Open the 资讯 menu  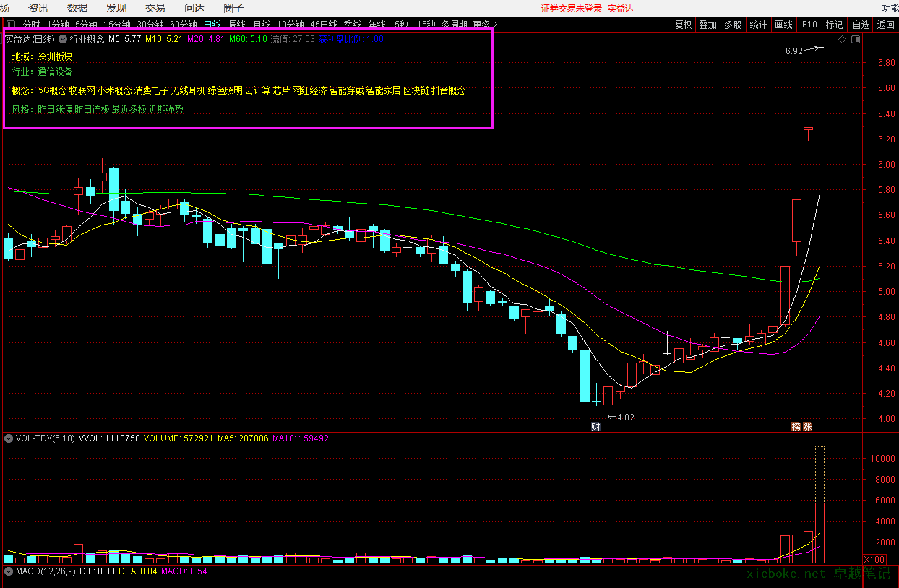[38, 8]
